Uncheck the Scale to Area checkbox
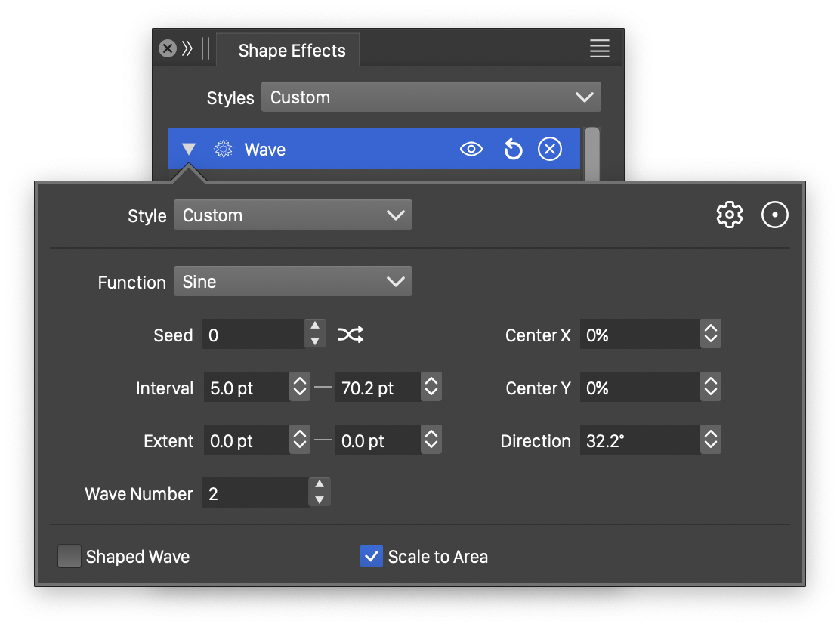This screenshot has height=627, width=840. pos(371,557)
